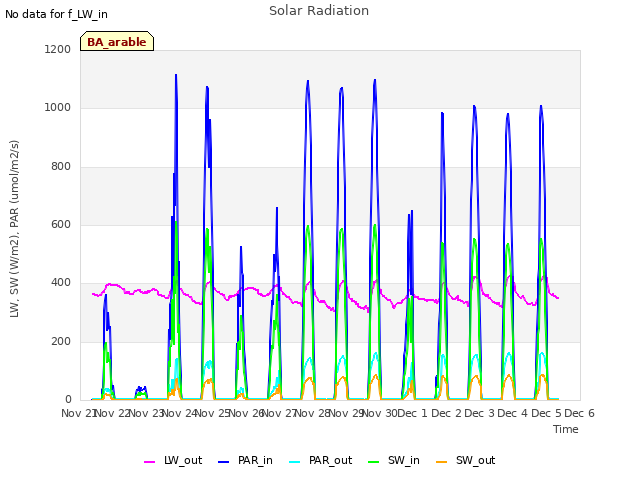This screenshot has width=640, height=480.
Task: Click the y-axis label LW, SW, PAR
Action: click(14, 229)
